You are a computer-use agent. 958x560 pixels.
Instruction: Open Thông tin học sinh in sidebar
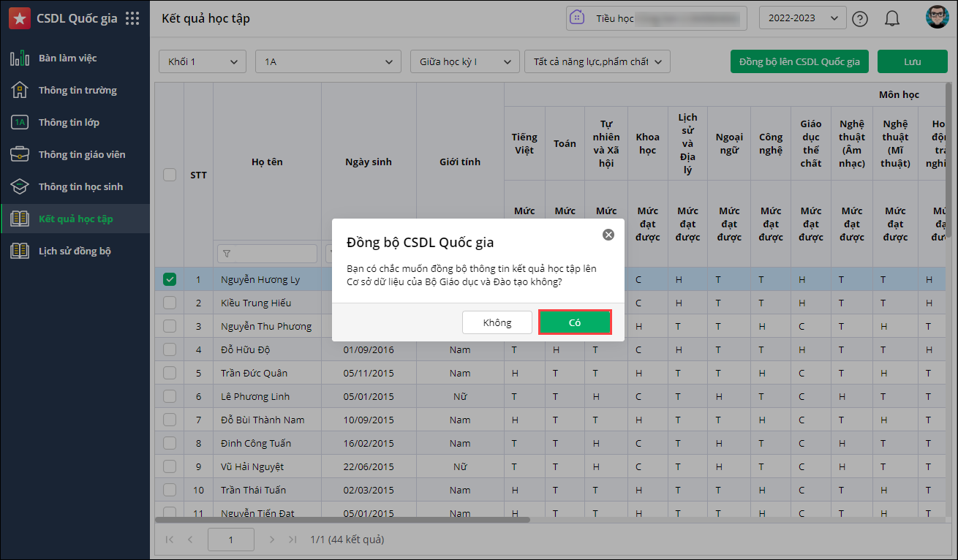pos(80,186)
